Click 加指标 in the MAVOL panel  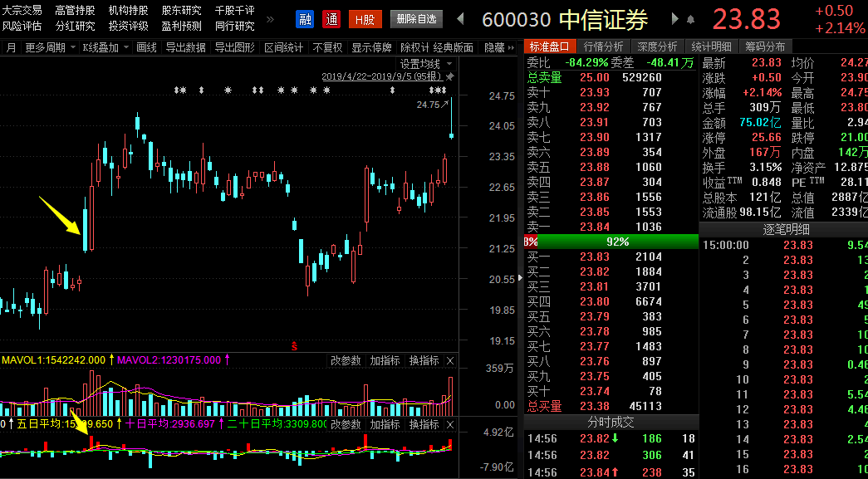point(385,360)
